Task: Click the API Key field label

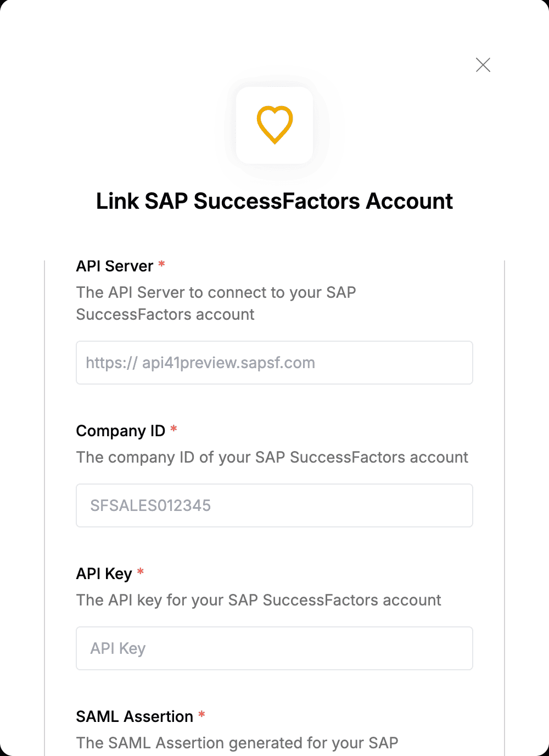Action: click(x=104, y=574)
